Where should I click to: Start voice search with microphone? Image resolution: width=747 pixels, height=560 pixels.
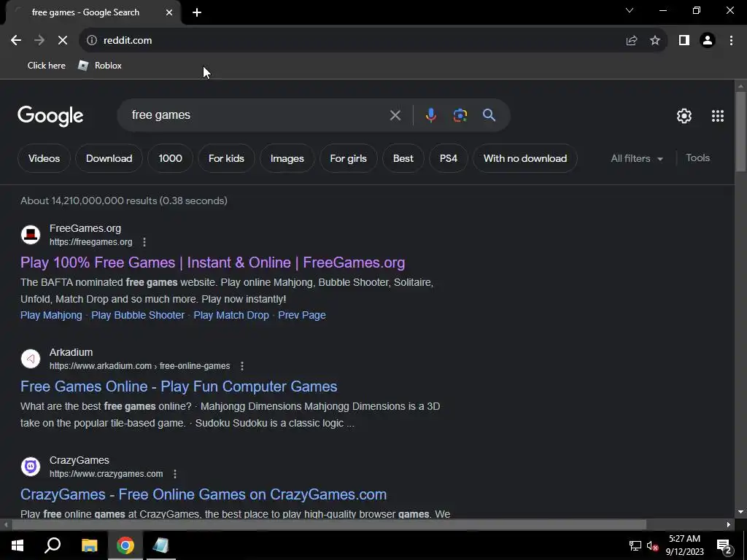coord(430,115)
